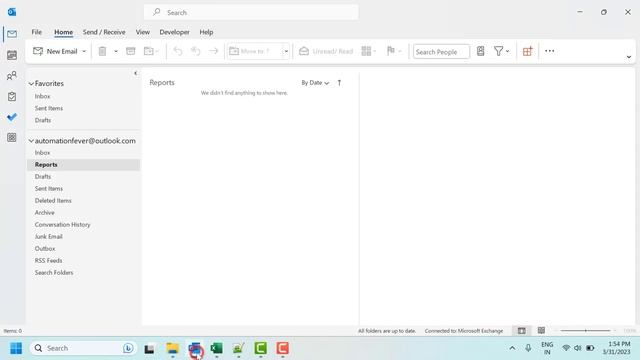
Task: Open the Help tab
Action: [x=206, y=32]
